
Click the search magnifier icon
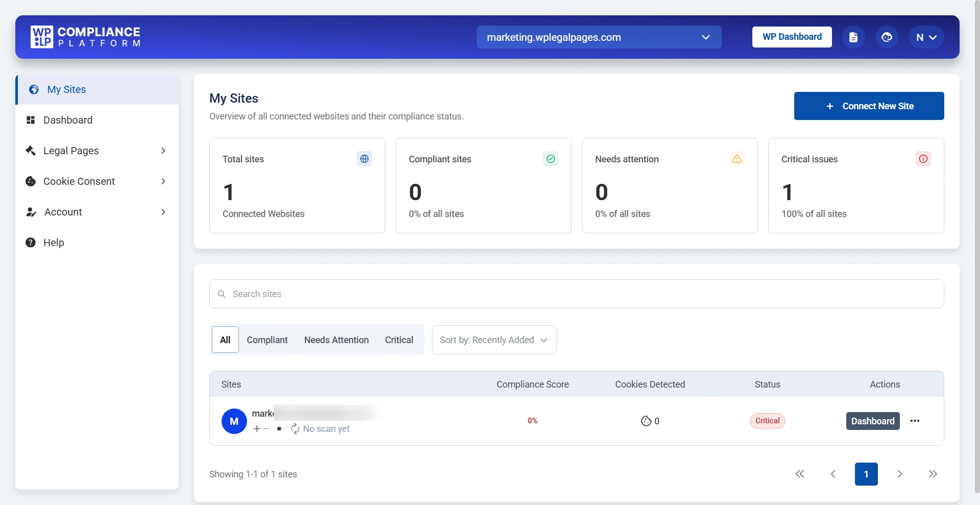coord(222,294)
